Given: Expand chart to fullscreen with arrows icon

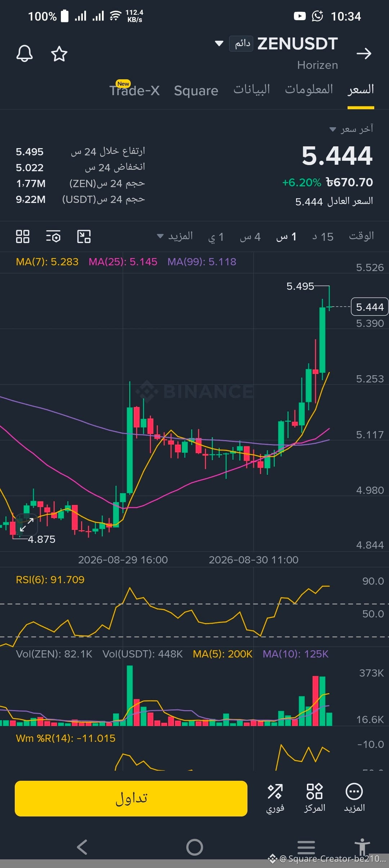Looking at the screenshot, I should tap(27, 524).
